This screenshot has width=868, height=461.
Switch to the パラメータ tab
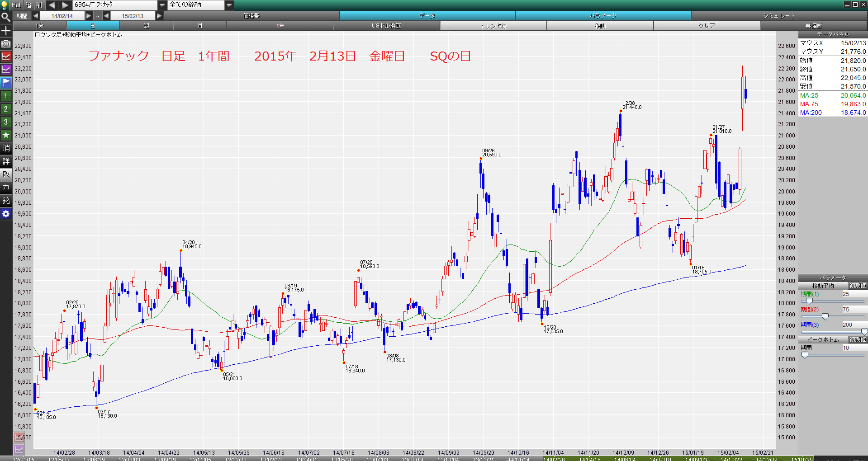click(603, 16)
